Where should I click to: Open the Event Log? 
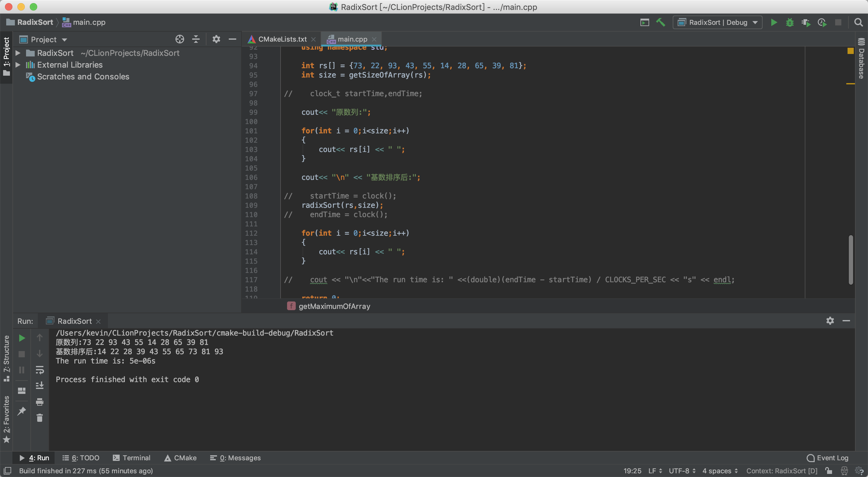pyautogui.click(x=828, y=458)
